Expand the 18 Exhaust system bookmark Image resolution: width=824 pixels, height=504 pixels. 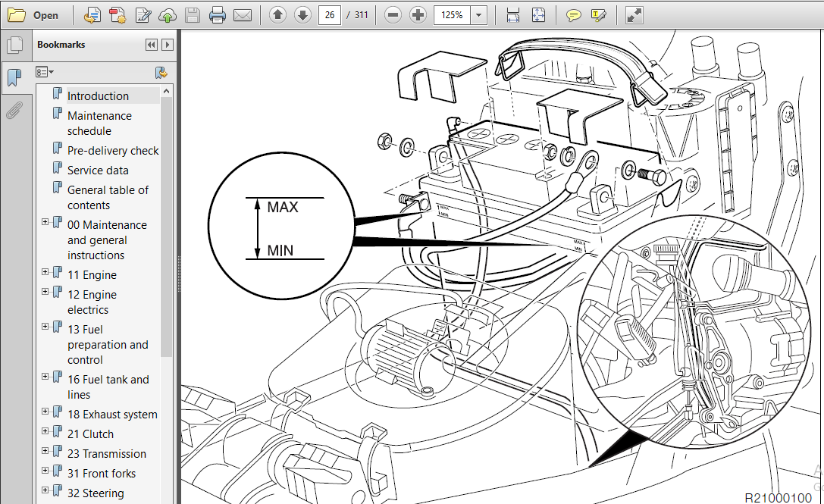pos(45,412)
